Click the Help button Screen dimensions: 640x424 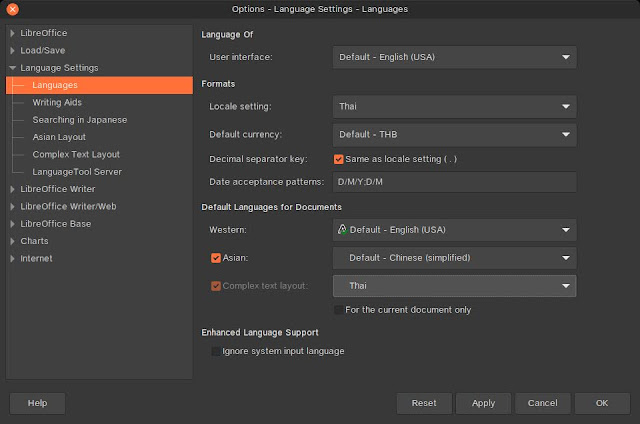pos(37,403)
